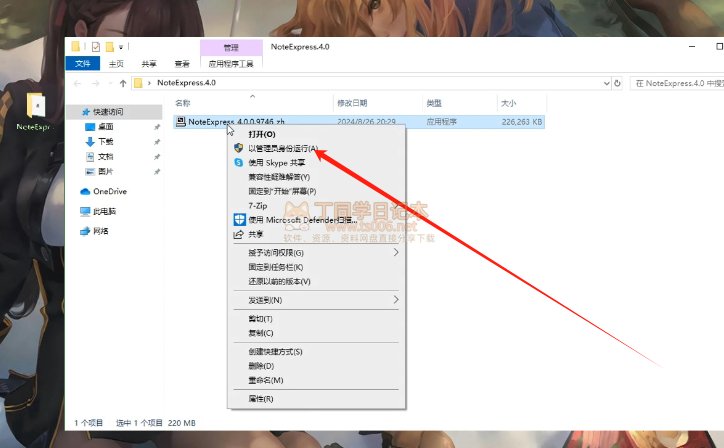The width and height of the screenshot is (724, 448).
Task: Click the folder icon in address bar
Action: pos(138,83)
